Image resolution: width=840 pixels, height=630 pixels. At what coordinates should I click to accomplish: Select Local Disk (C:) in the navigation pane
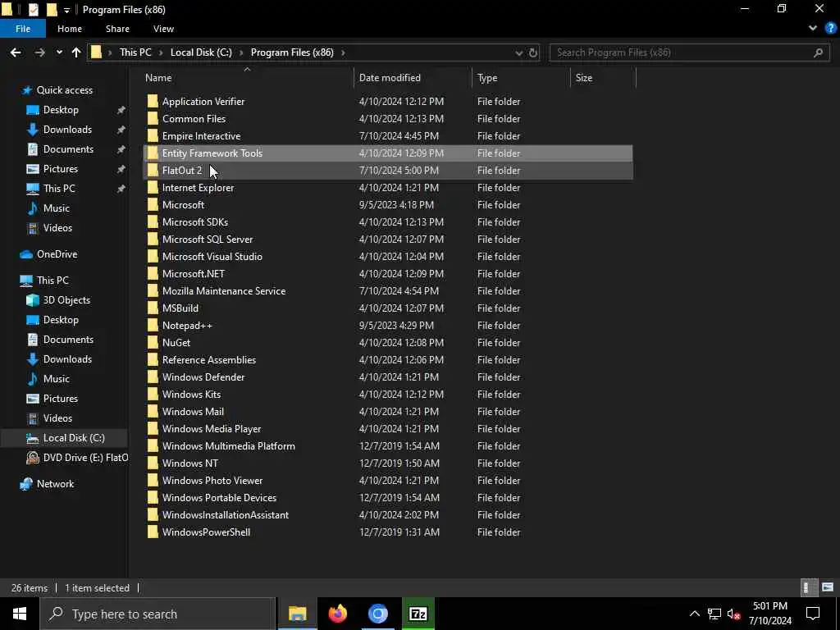(74, 438)
